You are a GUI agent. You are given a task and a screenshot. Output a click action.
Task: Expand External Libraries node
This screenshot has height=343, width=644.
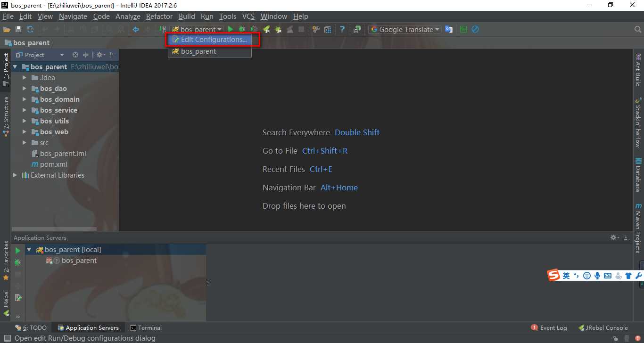(x=15, y=175)
